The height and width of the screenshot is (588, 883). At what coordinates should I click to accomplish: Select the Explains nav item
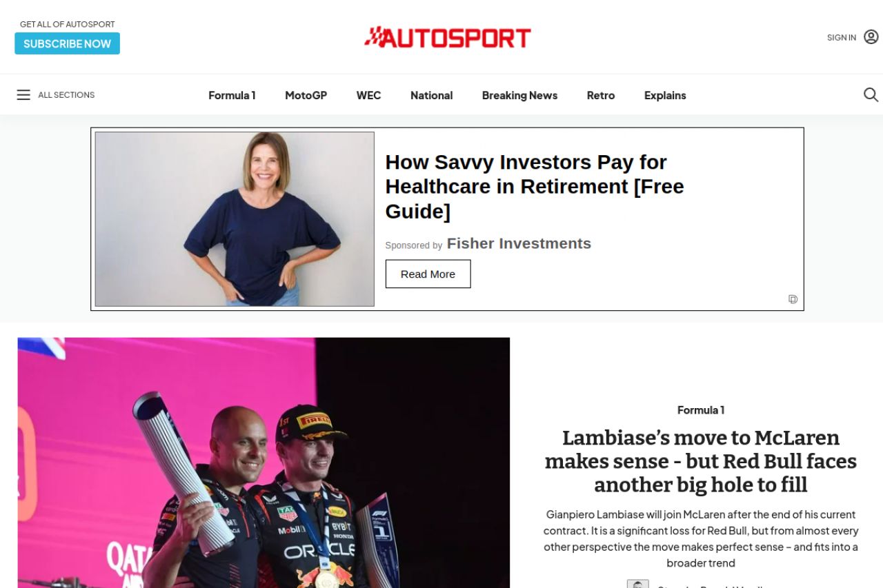tap(665, 95)
